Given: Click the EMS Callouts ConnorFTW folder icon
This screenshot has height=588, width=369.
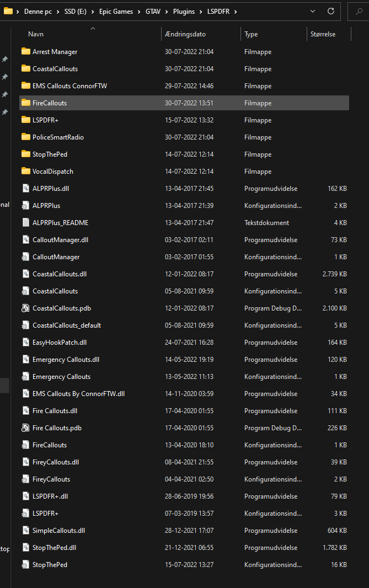Looking at the screenshot, I should coord(25,86).
